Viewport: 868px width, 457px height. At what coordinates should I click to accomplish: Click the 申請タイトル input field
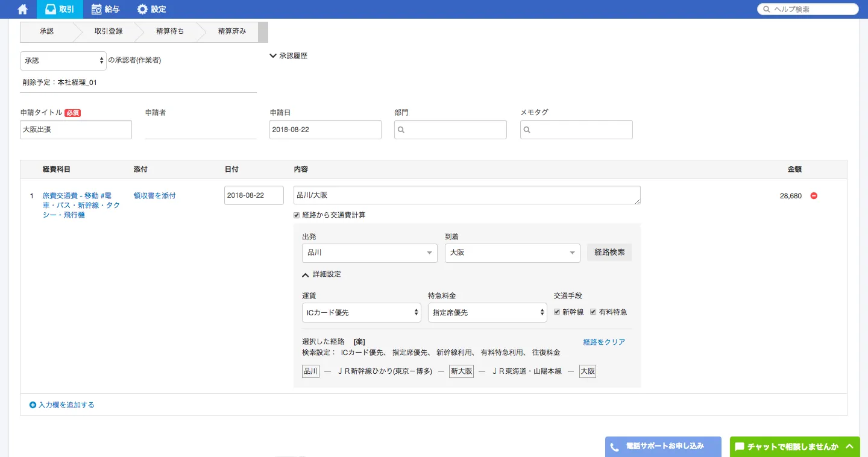point(76,130)
